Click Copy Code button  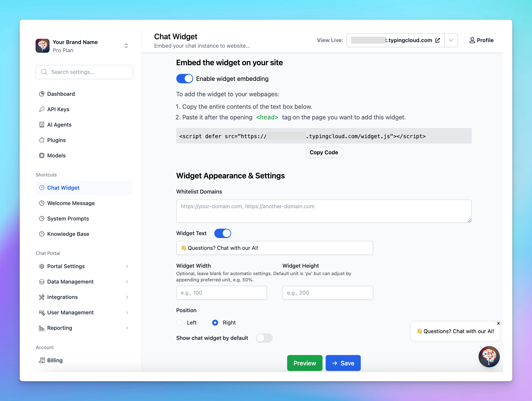pos(324,152)
